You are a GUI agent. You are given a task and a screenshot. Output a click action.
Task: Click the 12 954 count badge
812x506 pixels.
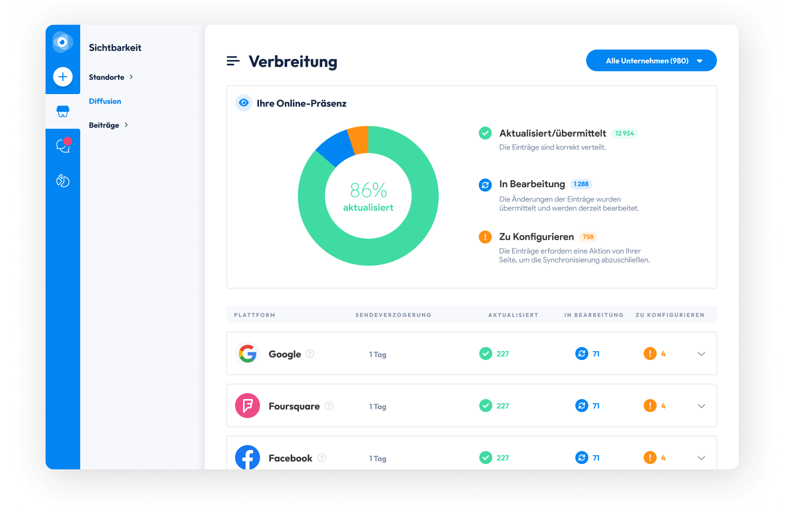[x=624, y=133]
